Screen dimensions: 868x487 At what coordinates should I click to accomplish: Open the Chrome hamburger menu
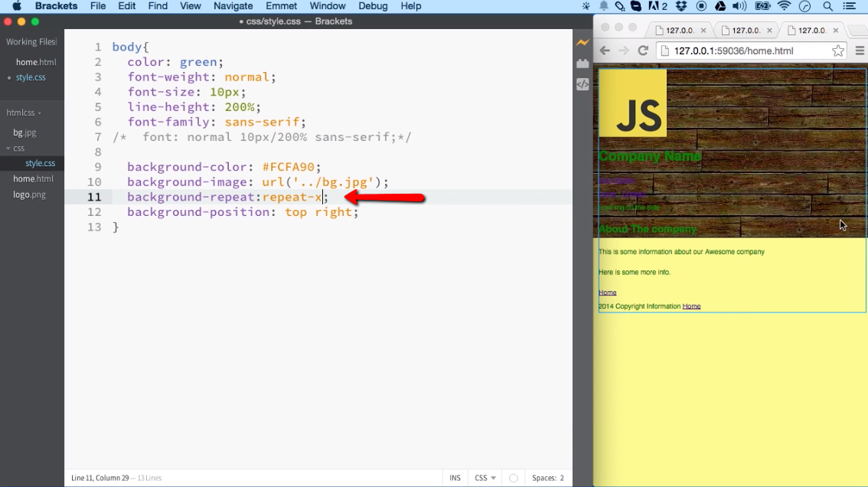860,51
